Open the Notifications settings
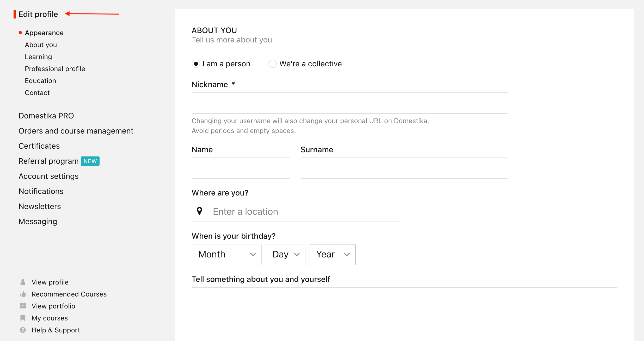Viewport: 644px width, 341px height. (x=41, y=191)
